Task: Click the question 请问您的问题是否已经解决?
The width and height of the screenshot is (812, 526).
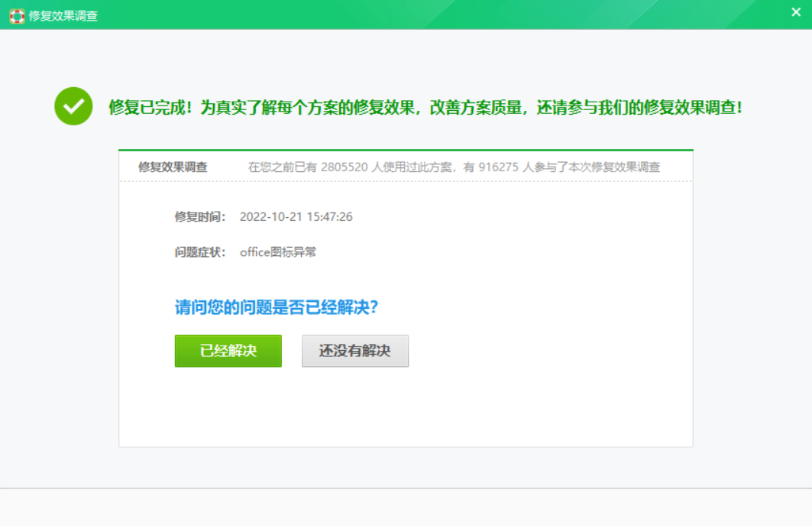Action: click(277, 307)
